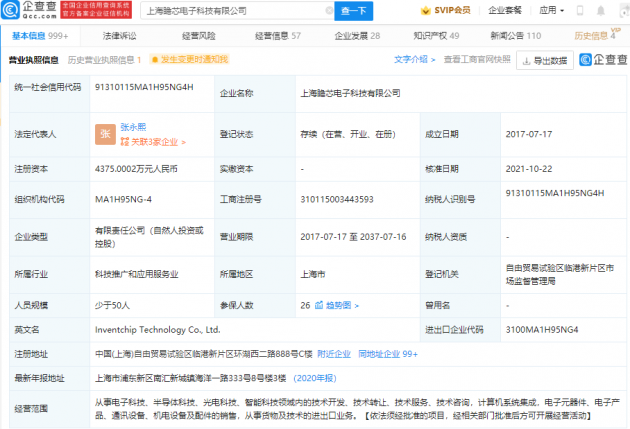The image size is (630, 429).
Task: Select the registration number 310115003443593
Action: [337, 199]
